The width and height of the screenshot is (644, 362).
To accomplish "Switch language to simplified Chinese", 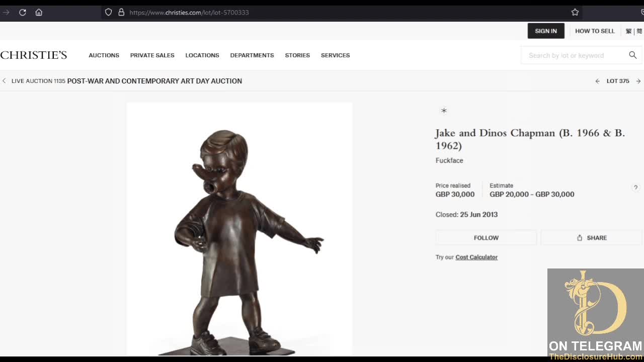I will point(639,31).
